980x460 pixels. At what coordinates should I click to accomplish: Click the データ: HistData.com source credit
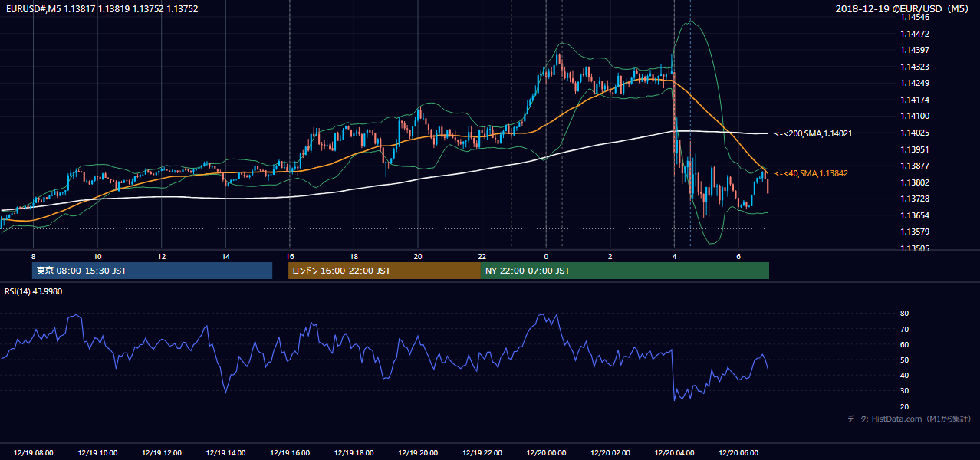point(909,419)
